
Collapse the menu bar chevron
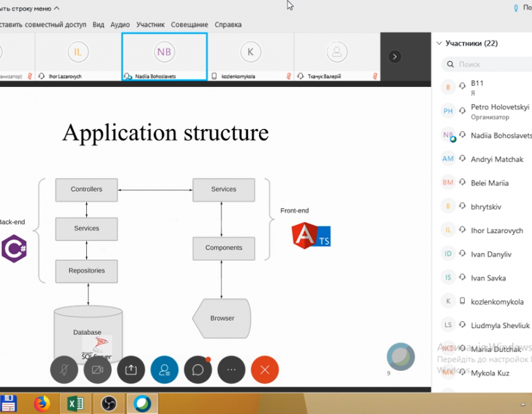click(56, 8)
